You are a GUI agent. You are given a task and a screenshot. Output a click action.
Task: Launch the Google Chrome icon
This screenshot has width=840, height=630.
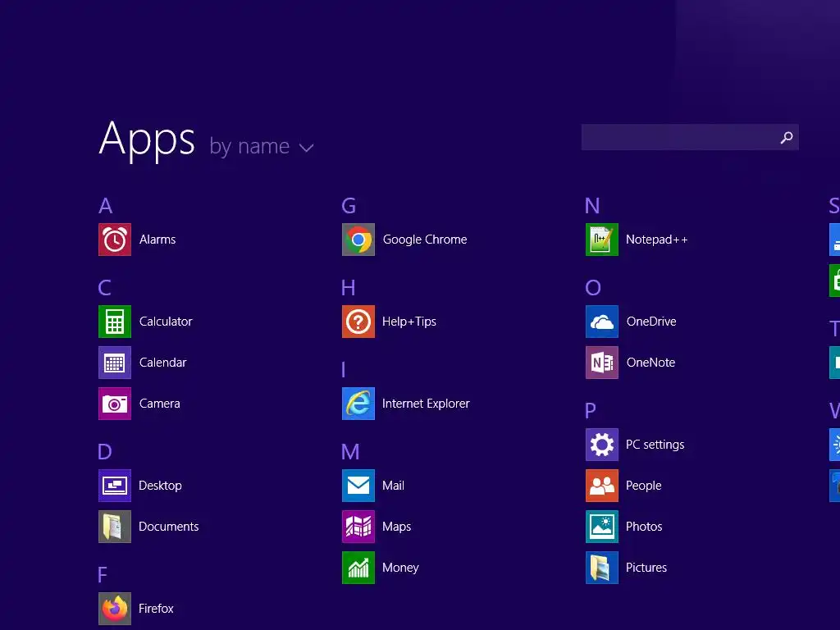click(x=358, y=240)
